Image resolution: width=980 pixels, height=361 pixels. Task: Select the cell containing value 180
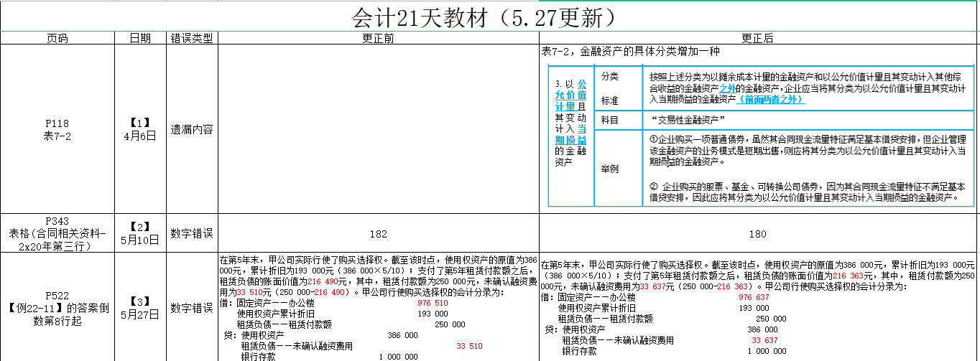pos(757,234)
